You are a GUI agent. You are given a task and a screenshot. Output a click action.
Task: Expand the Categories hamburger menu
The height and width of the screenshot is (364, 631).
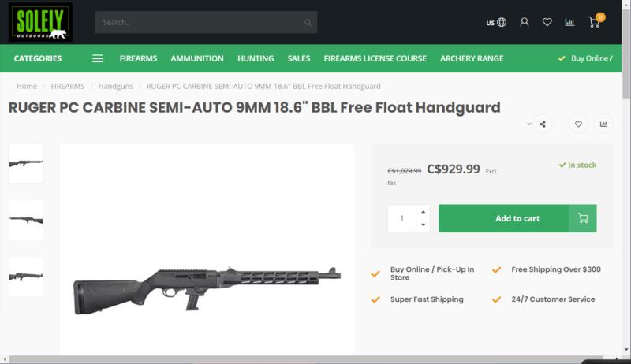(x=98, y=58)
